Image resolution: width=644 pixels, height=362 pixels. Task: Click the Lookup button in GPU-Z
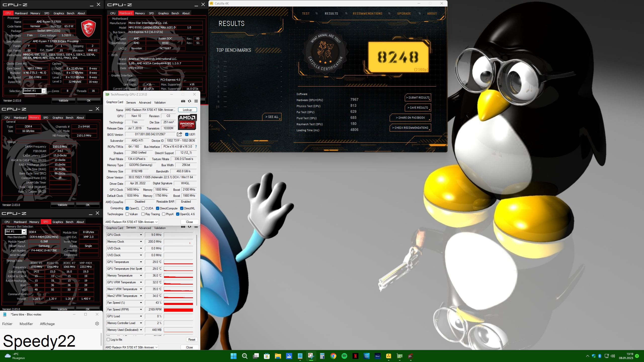pyautogui.click(x=187, y=110)
